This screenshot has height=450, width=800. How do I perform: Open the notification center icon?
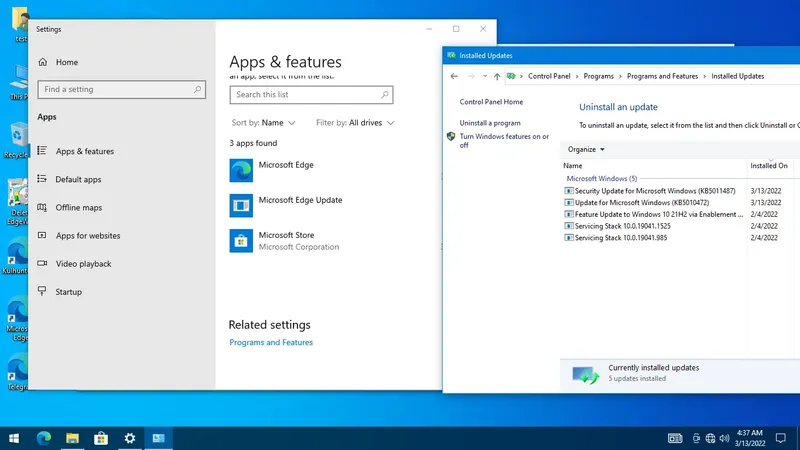(781, 438)
